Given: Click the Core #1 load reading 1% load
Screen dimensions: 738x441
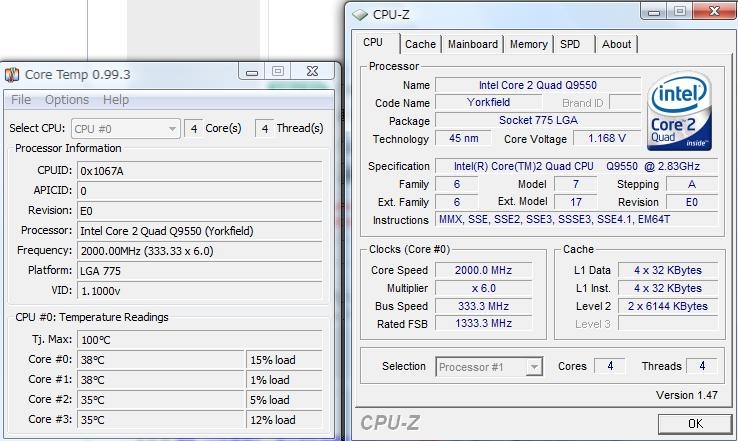Looking at the screenshot, I should (284, 380).
